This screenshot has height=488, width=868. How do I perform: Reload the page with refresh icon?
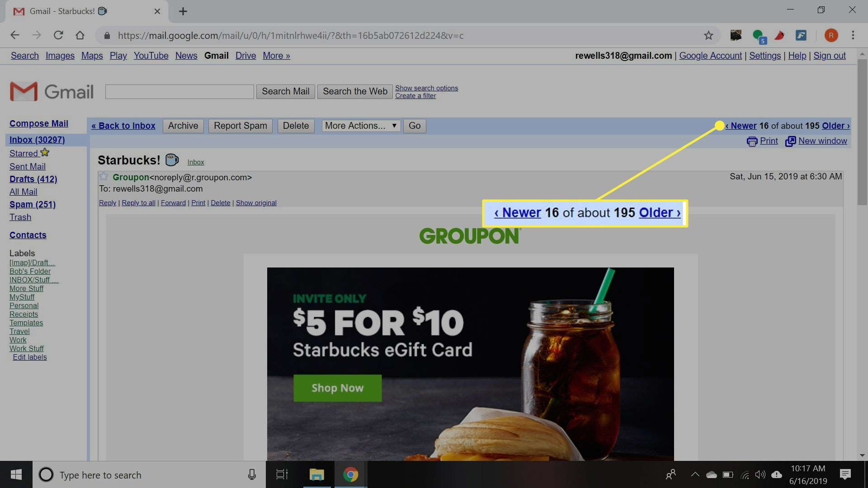click(x=58, y=35)
